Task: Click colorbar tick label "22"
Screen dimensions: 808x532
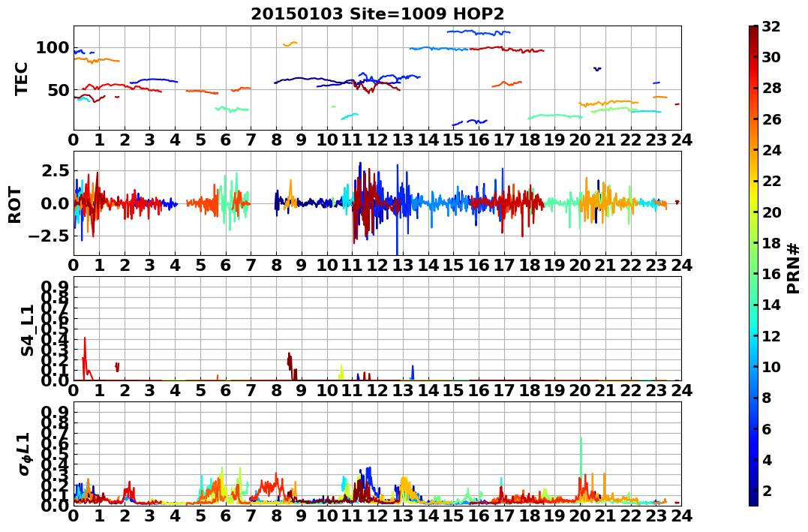Action: (x=771, y=181)
